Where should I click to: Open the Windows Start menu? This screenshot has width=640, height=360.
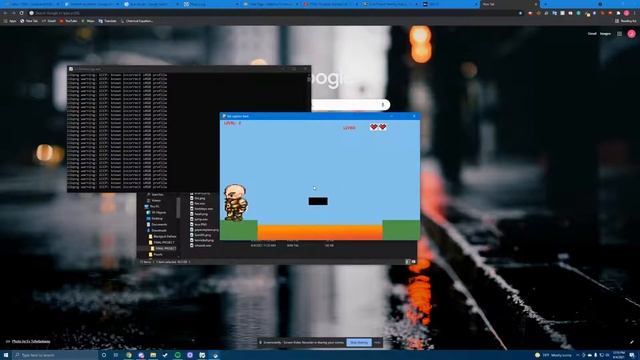pyautogui.click(x=6, y=355)
